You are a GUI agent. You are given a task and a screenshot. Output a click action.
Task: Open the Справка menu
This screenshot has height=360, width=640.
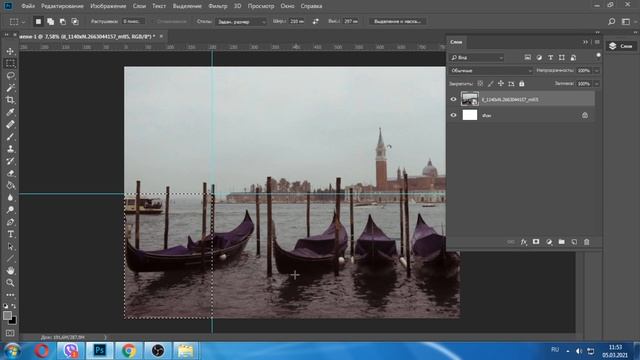[311, 6]
